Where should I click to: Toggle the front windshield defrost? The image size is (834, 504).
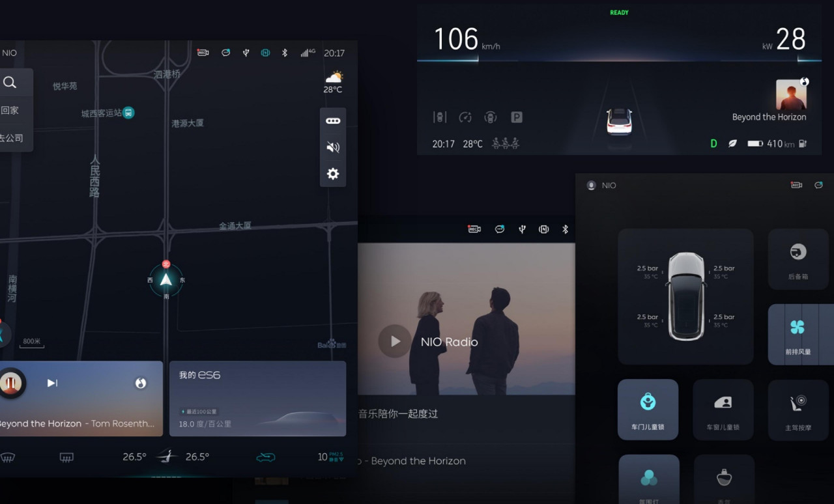[x=8, y=458]
